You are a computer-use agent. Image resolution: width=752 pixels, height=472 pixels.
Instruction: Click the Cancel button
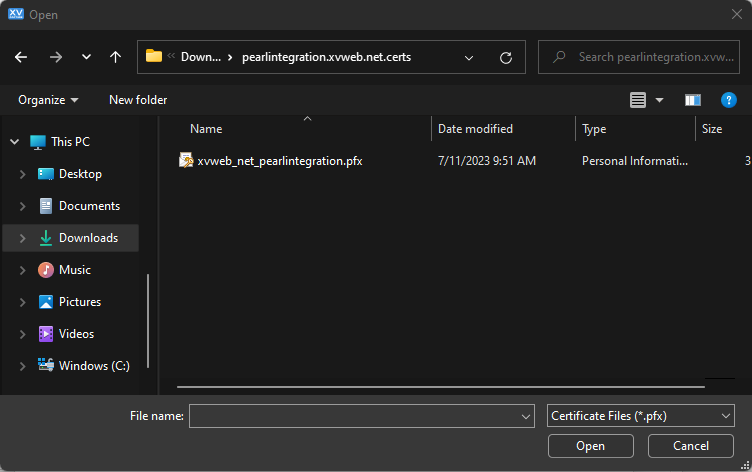coord(691,446)
